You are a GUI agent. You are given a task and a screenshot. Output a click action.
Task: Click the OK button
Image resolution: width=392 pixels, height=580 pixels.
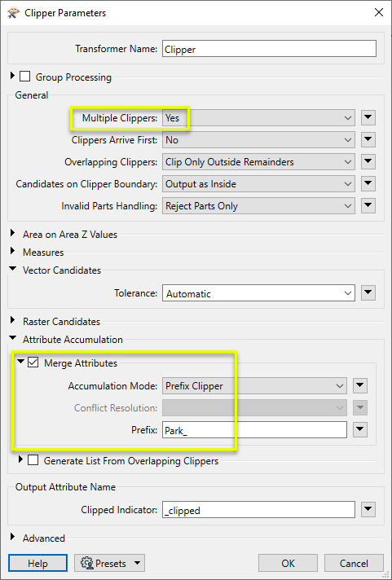[288, 564]
